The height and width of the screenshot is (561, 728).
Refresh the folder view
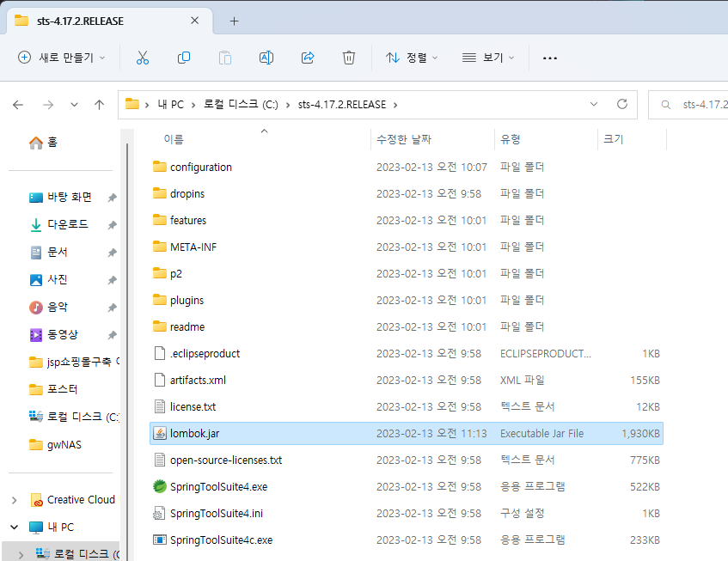tap(622, 104)
